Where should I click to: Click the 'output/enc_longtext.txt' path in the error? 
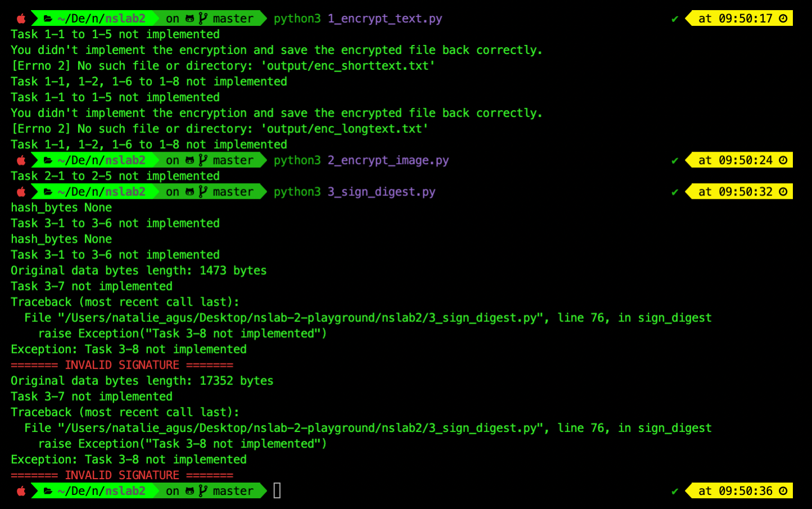click(344, 129)
